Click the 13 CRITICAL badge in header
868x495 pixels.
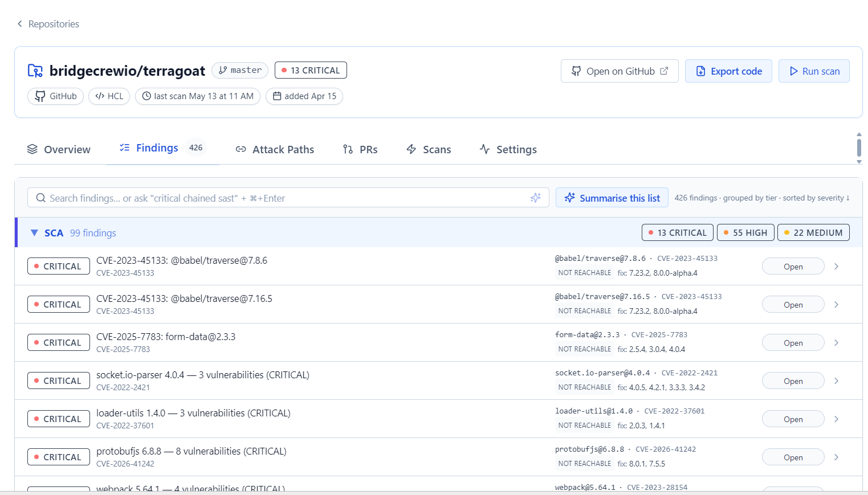click(311, 70)
